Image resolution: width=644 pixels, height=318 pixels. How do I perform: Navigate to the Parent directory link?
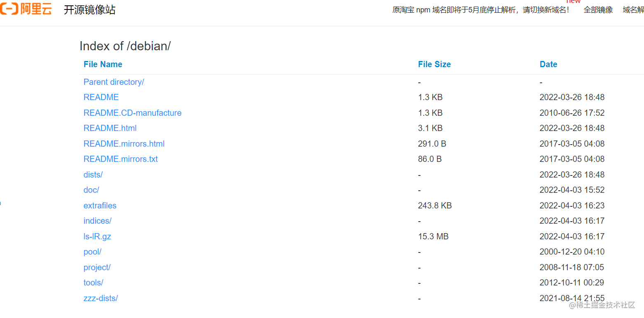(114, 82)
